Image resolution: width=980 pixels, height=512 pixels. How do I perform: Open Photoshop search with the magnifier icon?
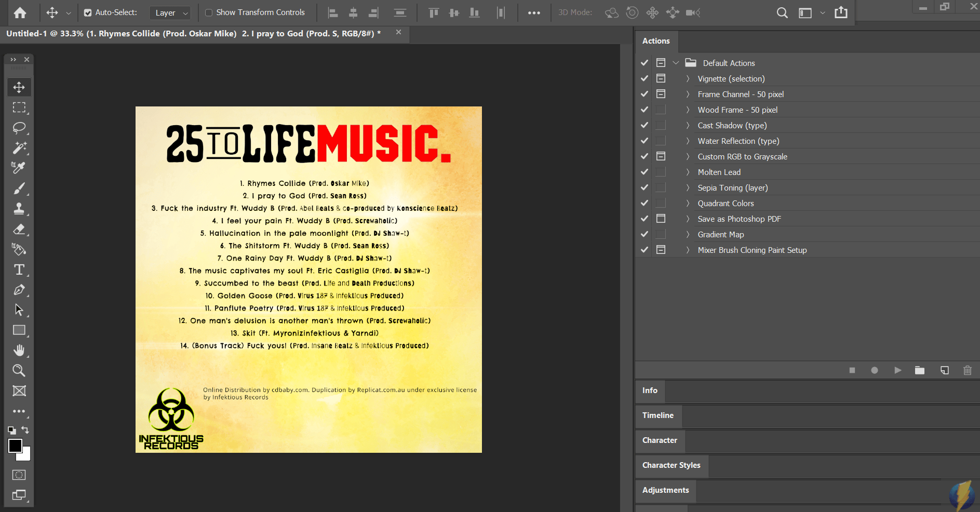pyautogui.click(x=782, y=12)
